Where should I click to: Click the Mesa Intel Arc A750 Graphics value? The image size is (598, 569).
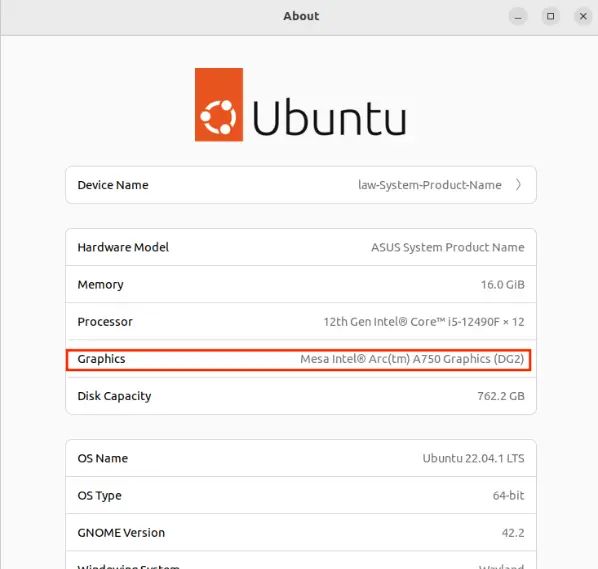(412, 359)
